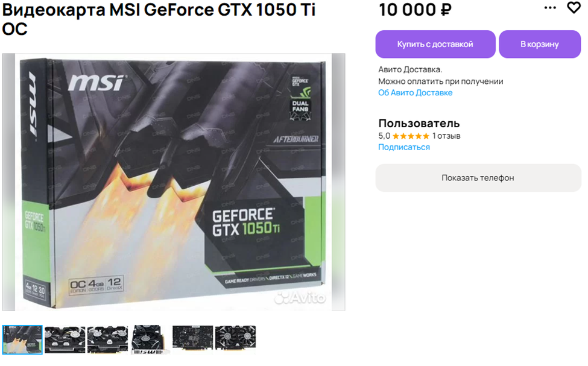Screen dimensions: 588x366
Task: Select the fifth thumbnail of the card backplate
Action: 193,339
